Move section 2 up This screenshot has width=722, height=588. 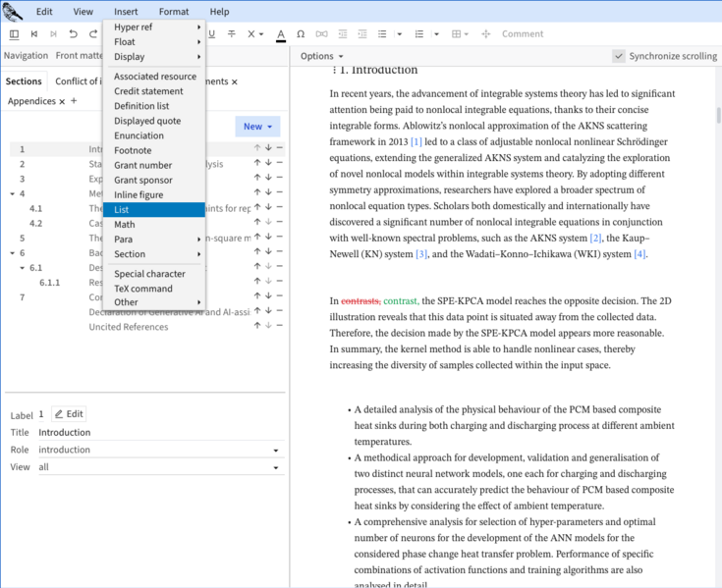(257, 162)
